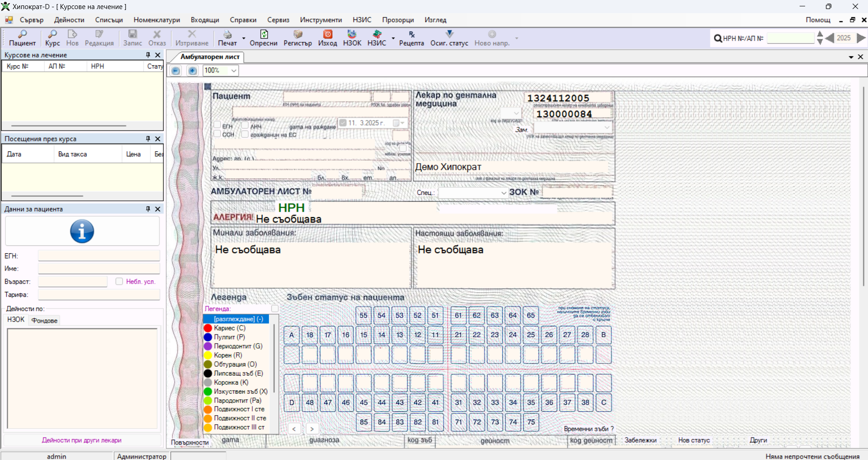Click the Курс toolbar icon
The height and width of the screenshot is (460, 868).
tap(53, 38)
